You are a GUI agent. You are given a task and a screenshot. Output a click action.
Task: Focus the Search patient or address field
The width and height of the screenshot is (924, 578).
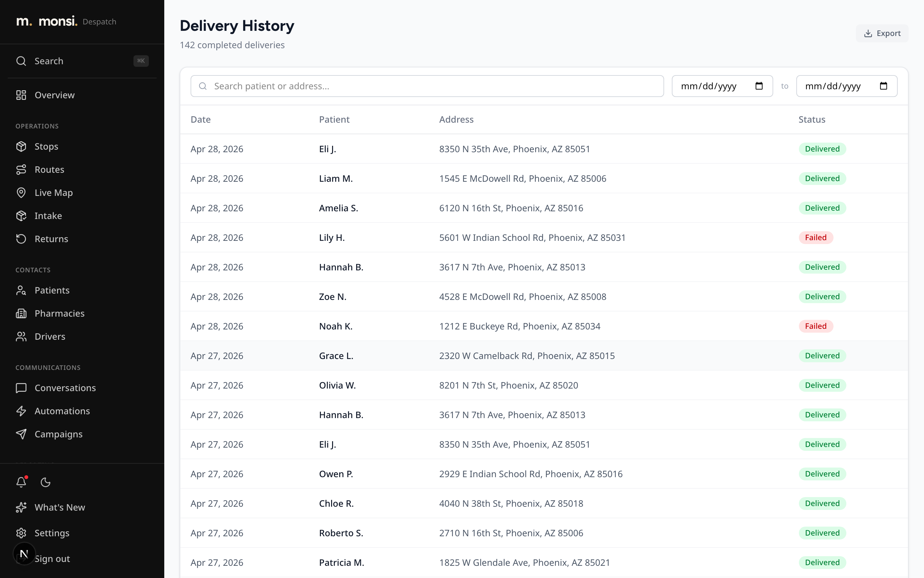coord(427,86)
